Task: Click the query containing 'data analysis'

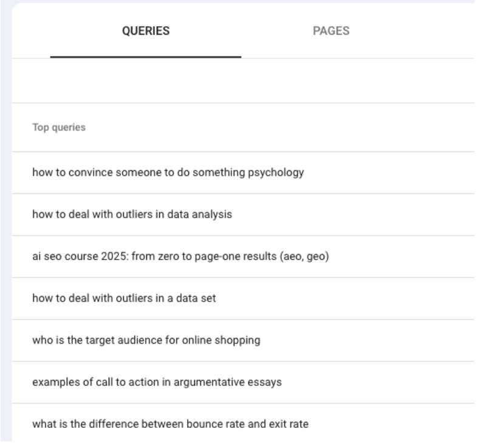Action: click(x=132, y=215)
